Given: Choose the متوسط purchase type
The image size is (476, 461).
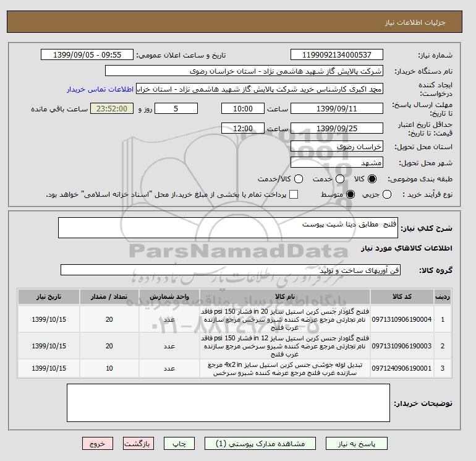Looking at the screenshot, I should (x=351, y=194).
